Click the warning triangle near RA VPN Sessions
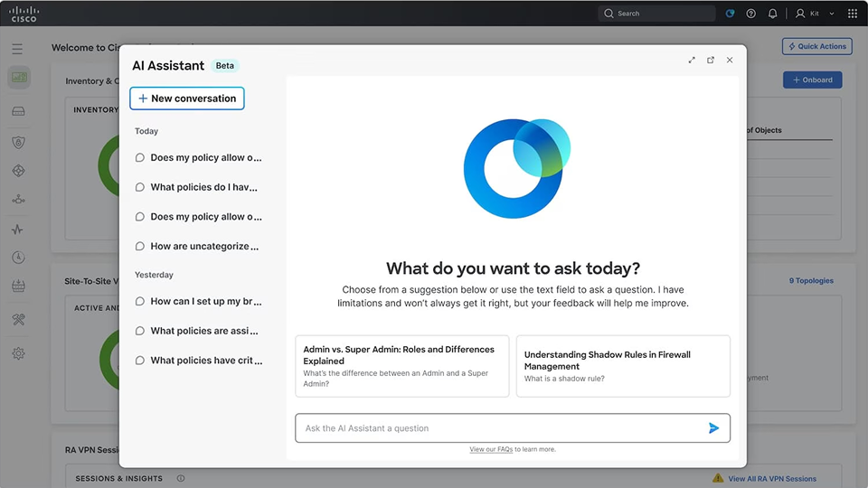Screen dimensions: 868x488 click(718, 478)
